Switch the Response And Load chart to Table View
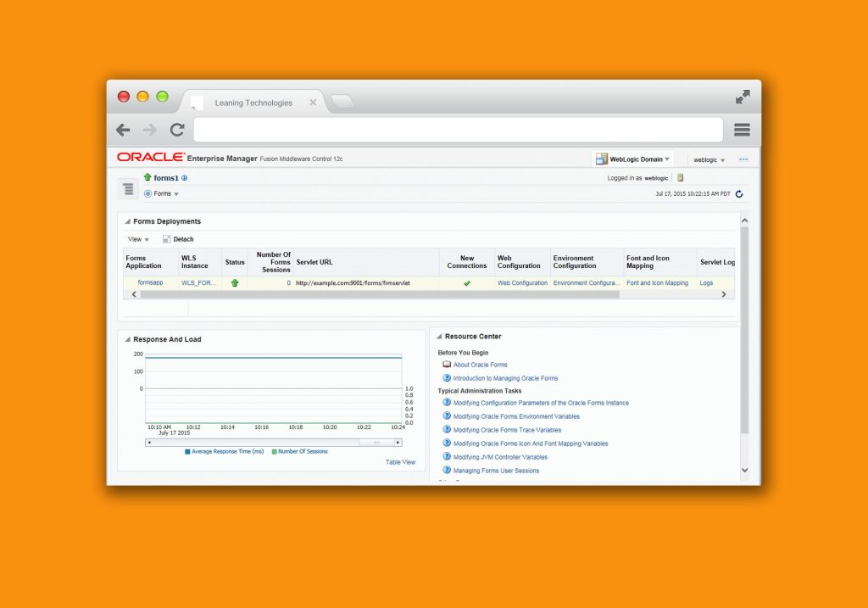Image resolution: width=868 pixels, height=608 pixels. coord(400,461)
